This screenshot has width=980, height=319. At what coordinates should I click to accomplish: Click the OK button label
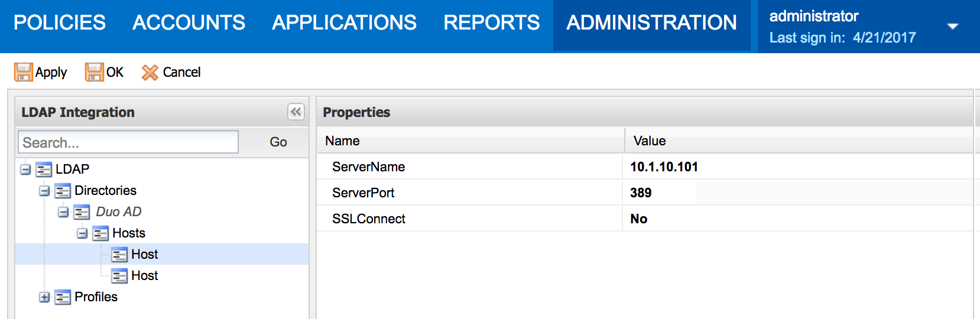115,72
